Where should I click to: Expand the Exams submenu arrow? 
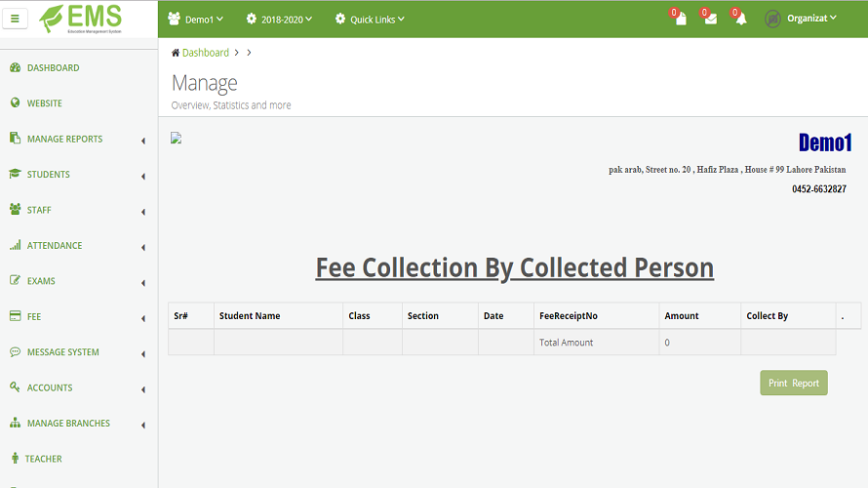click(x=143, y=282)
